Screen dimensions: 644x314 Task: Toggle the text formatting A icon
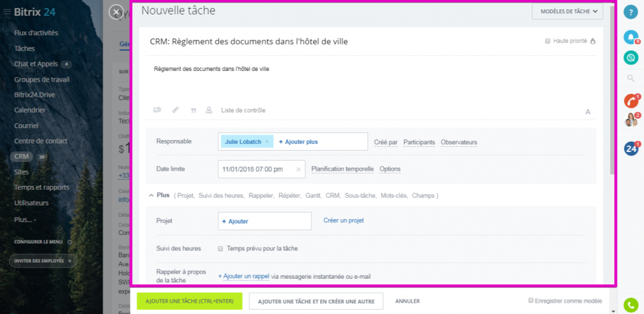pyautogui.click(x=588, y=112)
